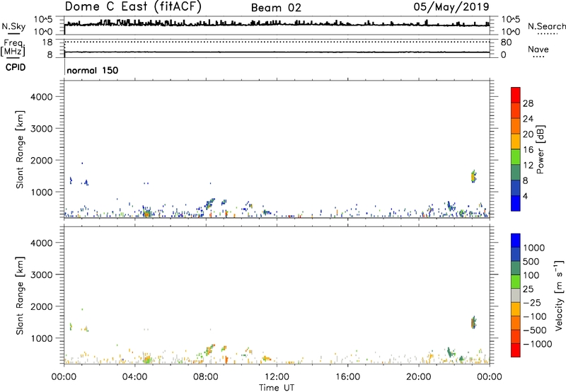This screenshot has height=392, width=566.
Task: Click the 'Nave' legend label
Action: [x=538, y=49]
